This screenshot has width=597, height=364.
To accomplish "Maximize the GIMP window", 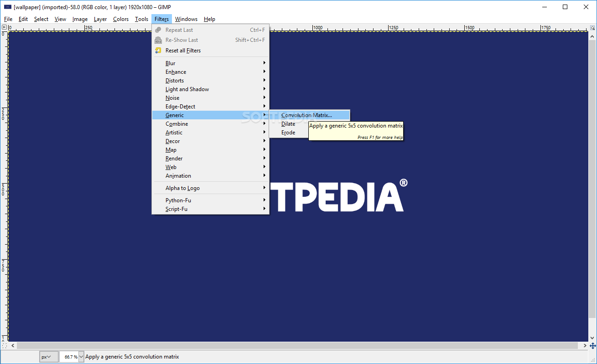I will coord(565,7).
